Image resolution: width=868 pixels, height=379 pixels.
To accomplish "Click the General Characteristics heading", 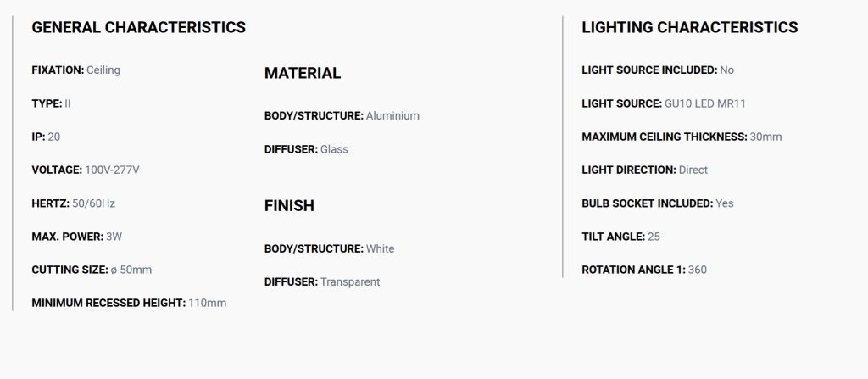I will (138, 27).
